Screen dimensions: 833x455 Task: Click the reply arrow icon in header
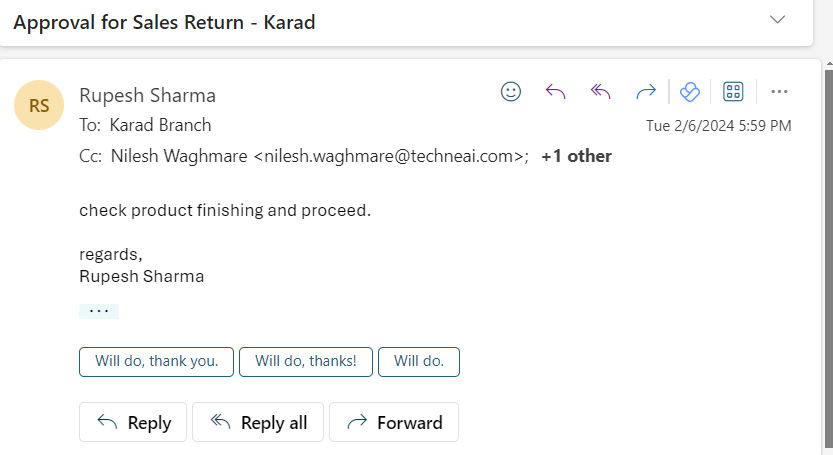[x=556, y=91]
